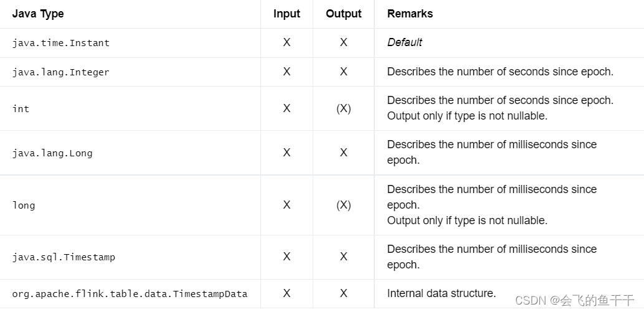
Task: Click the java.lang.Integer seconds since epoch remark
Action: coord(500,72)
